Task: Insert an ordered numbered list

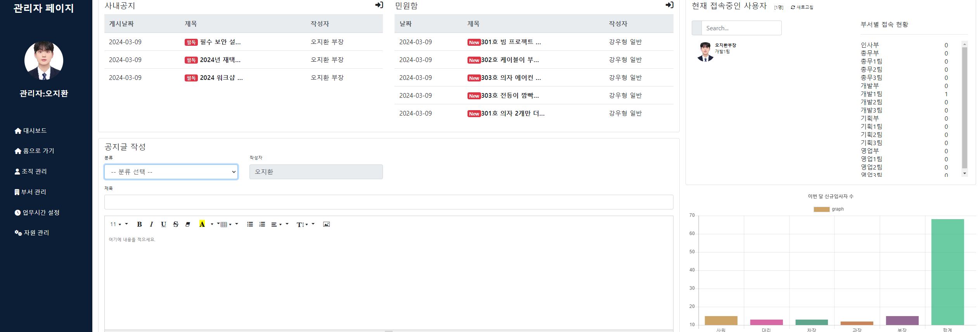Action: tap(262, 224)
